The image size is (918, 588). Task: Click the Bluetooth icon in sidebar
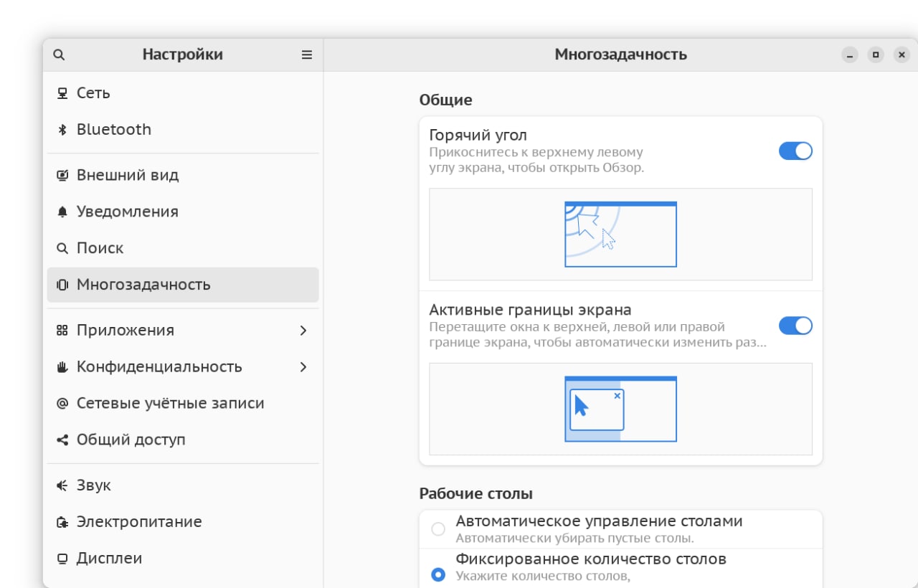coord(62,130)
